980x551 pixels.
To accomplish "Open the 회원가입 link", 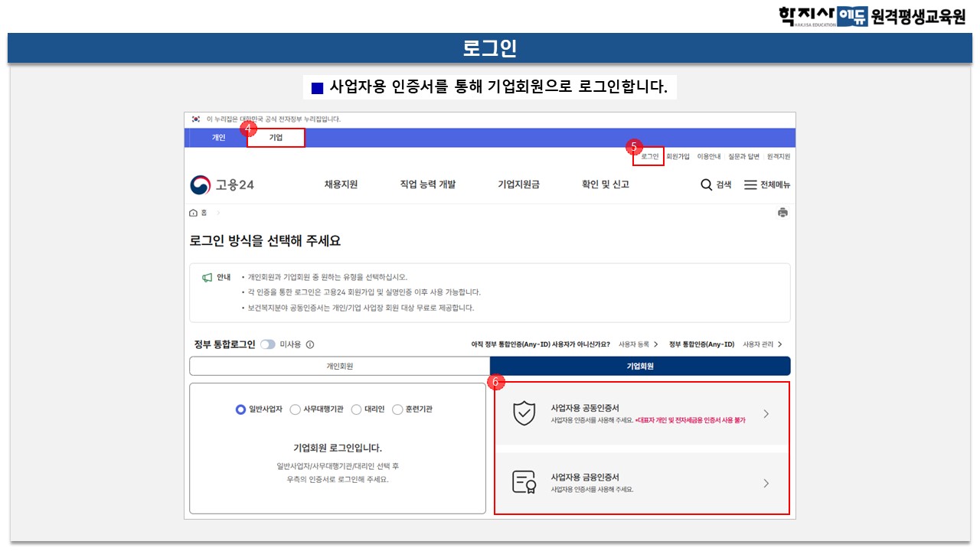I will 678,156.
